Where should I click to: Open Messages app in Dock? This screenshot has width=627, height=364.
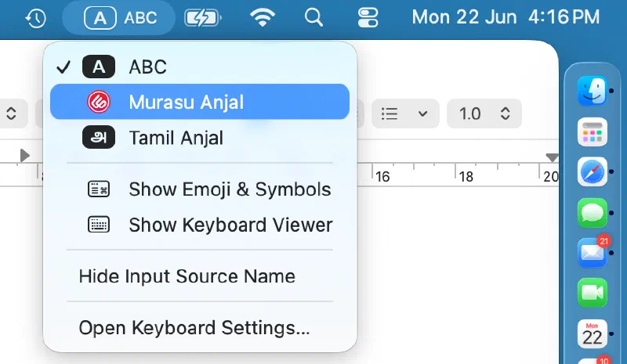[593, 213]
